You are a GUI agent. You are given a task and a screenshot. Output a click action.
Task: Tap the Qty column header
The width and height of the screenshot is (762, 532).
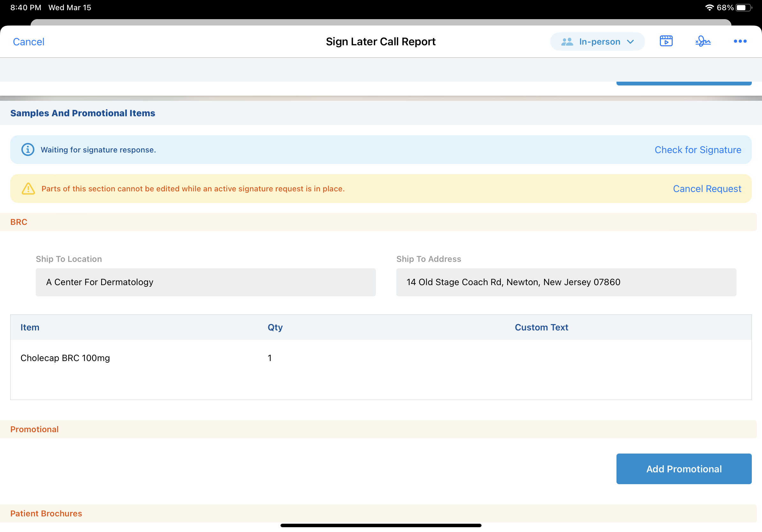pyautogui.click(x=275, y=327)
